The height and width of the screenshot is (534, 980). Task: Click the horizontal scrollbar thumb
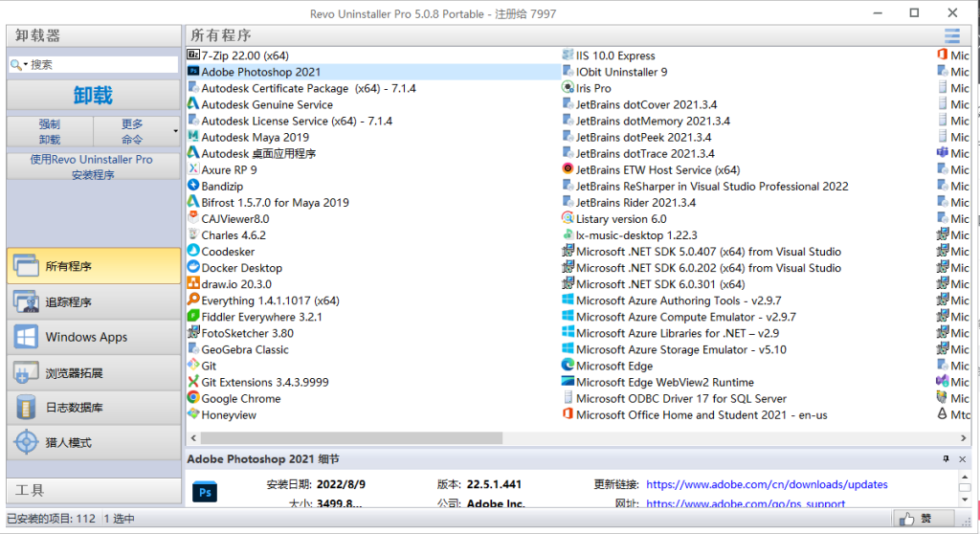pos(351,437)
